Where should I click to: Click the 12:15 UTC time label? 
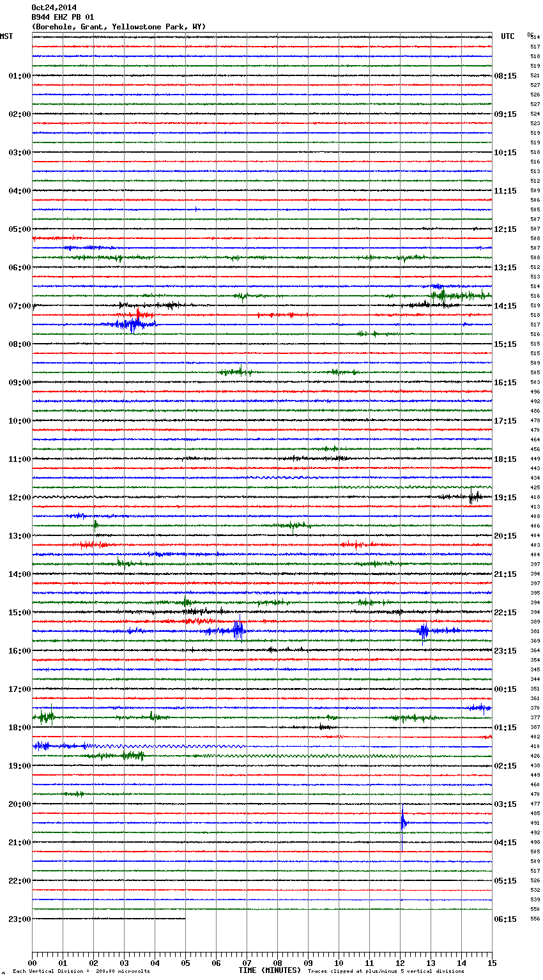505,229
